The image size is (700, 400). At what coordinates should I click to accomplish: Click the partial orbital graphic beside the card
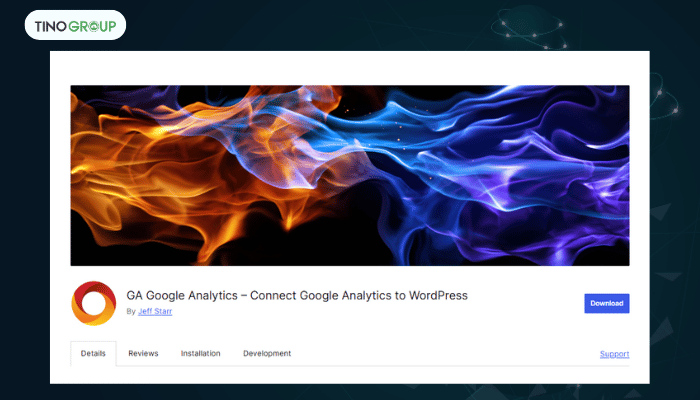pyautogui.click(x=664, y=96)
